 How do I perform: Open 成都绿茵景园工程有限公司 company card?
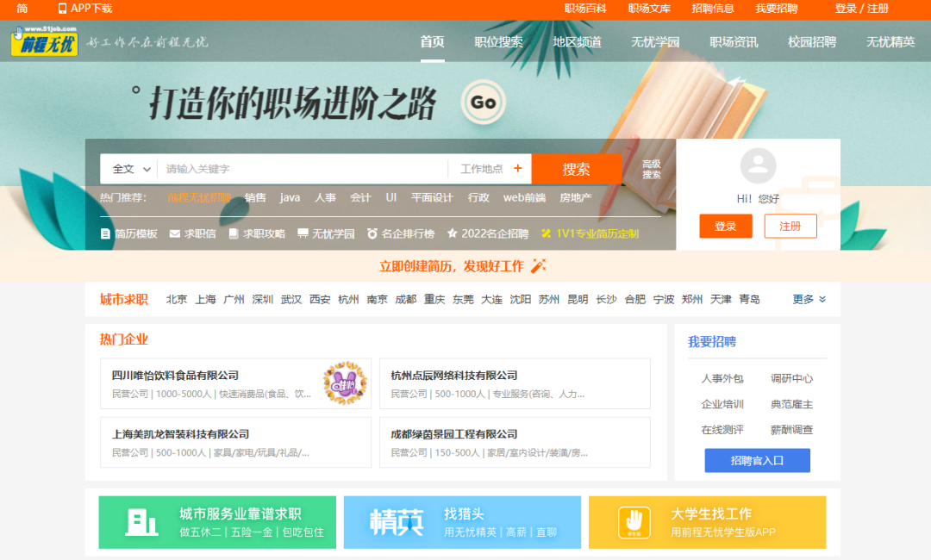tap(515, 443)
